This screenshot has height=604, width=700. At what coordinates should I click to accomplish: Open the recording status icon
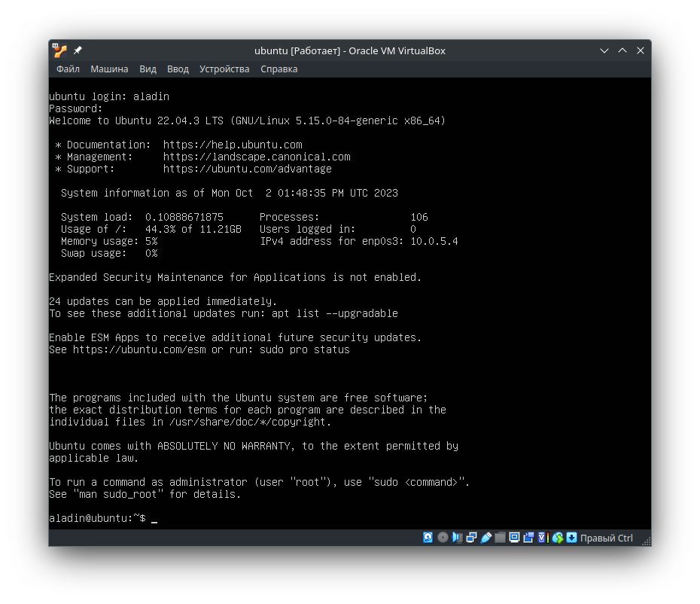(528, 538)
